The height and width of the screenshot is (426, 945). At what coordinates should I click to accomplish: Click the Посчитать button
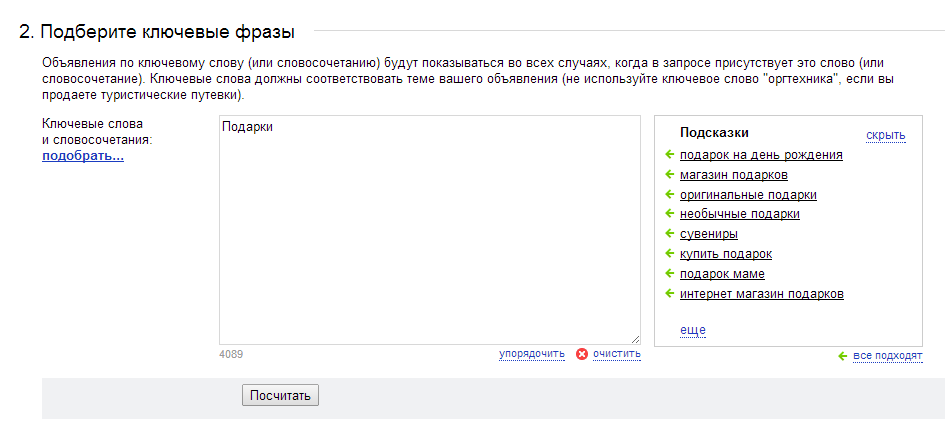(280, 396)
